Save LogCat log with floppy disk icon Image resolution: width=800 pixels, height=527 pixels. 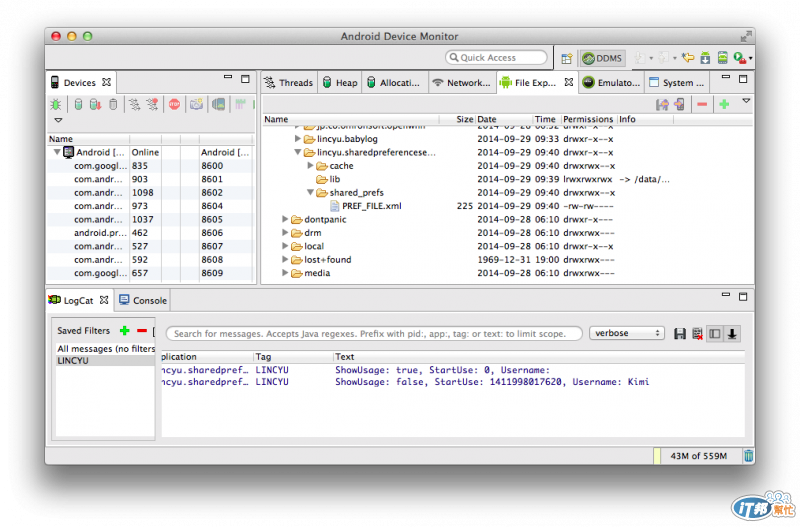(680, 334)
